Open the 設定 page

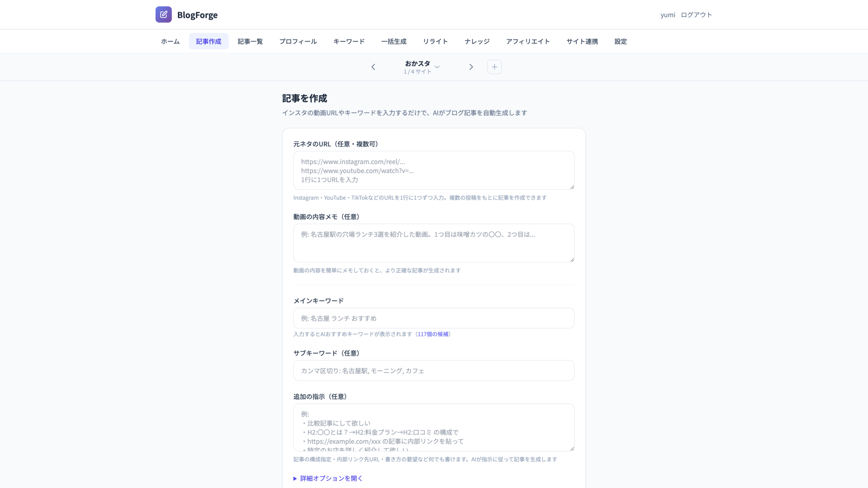click(620, 41)
